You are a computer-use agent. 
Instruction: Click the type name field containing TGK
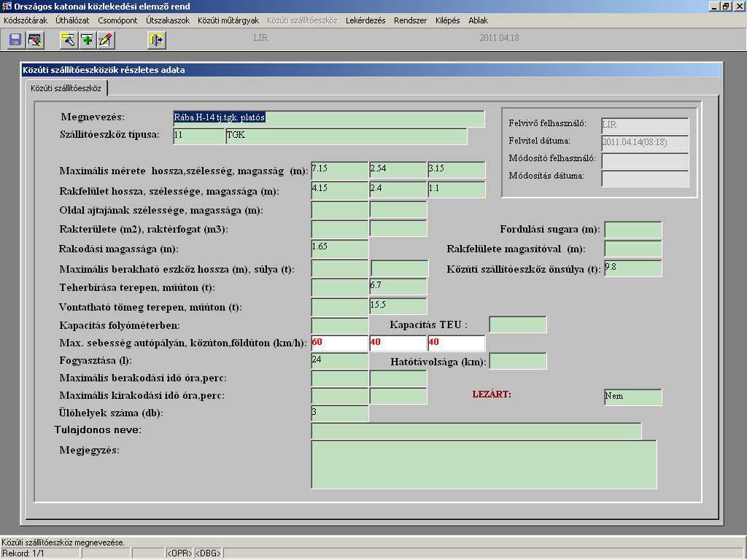347,136
